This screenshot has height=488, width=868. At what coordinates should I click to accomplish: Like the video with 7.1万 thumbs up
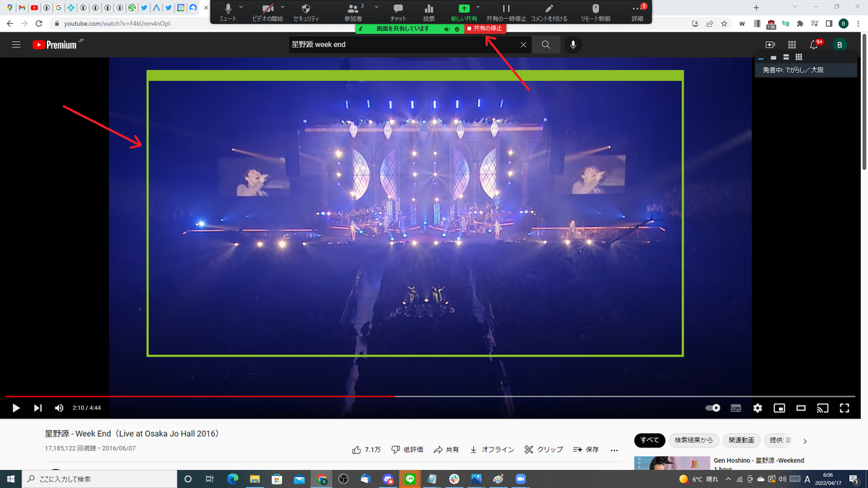pyautogui.click(x=366, y=449)
